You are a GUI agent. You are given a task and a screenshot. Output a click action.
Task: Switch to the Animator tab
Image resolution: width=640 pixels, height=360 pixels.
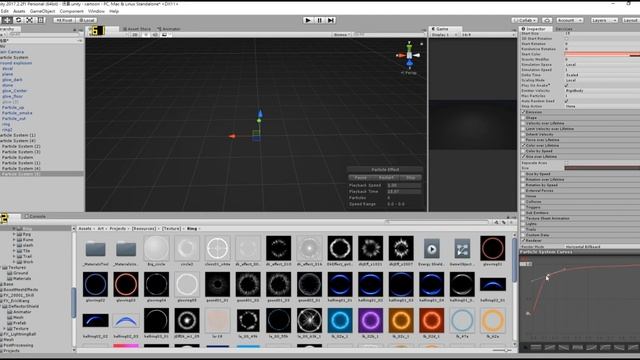pos(169,29)
